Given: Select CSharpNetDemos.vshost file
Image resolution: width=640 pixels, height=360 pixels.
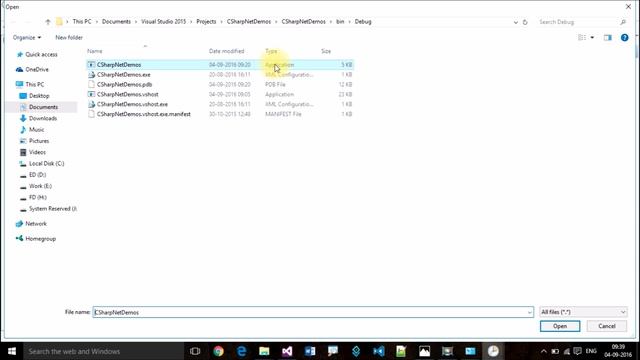Looking at the screenshot, I should tap(220, 94).
